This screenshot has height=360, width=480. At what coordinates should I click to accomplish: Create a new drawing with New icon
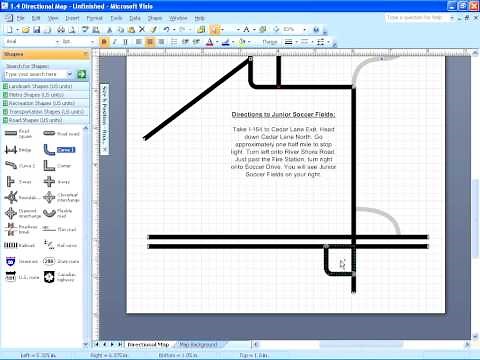tap(10, 30)
